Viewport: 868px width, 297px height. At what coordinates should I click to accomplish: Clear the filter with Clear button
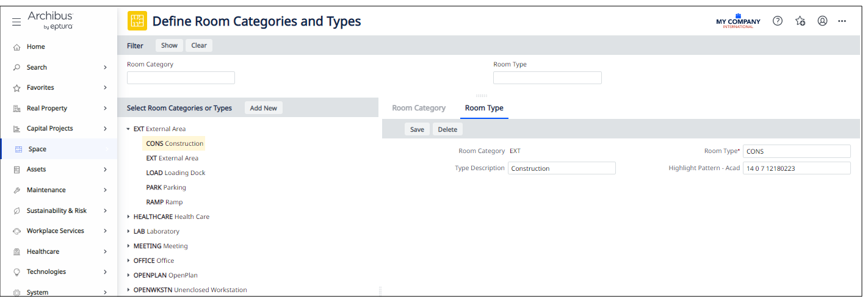point(199,45)
